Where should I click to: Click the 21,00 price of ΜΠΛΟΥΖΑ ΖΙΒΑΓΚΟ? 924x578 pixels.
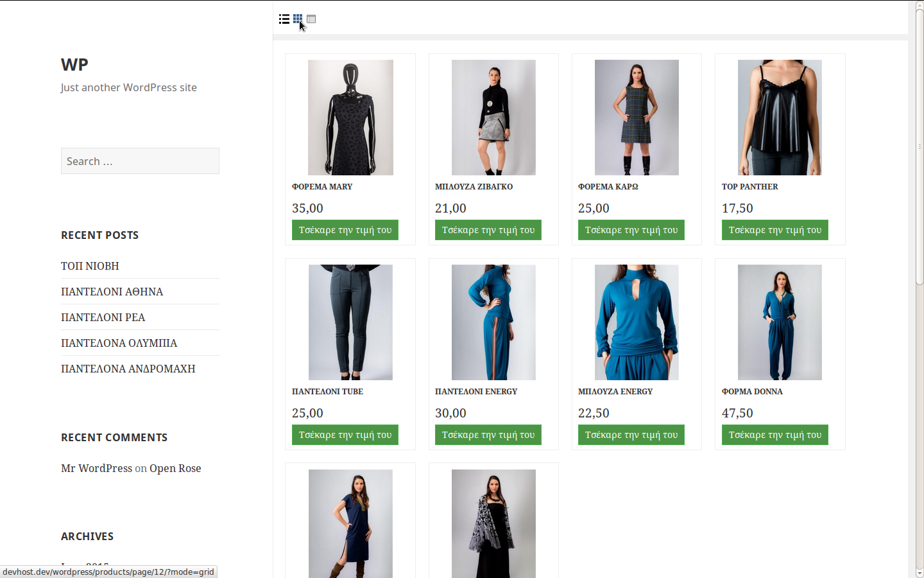(450, 208)
